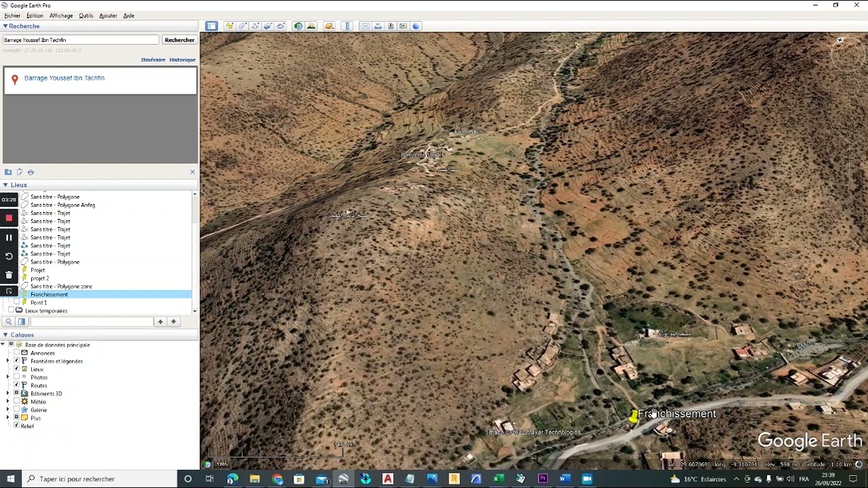This screenshot has width=868, height=488.
Task: Uncheck the Routes layer checkbox
Action: click(x=16, y=385)
